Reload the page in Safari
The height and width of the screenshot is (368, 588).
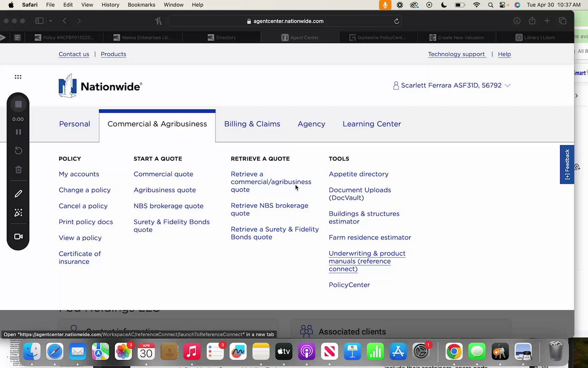click(396, 21)
